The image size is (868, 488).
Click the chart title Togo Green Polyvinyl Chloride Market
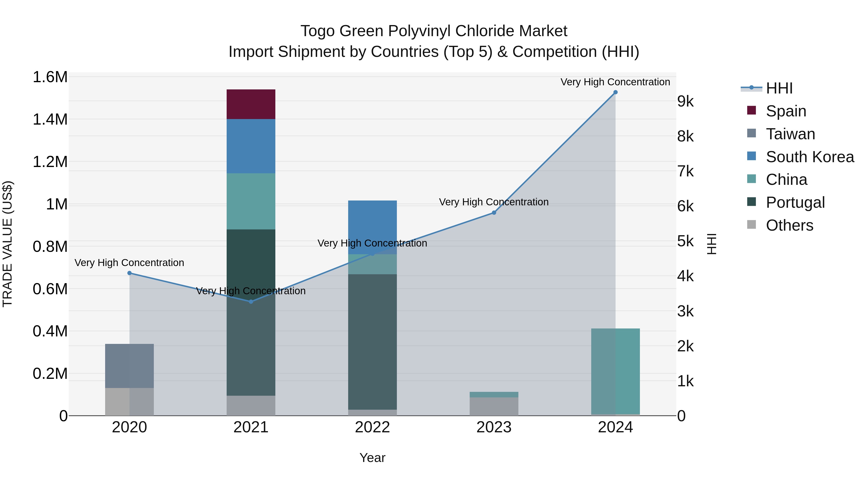(434, 31)
